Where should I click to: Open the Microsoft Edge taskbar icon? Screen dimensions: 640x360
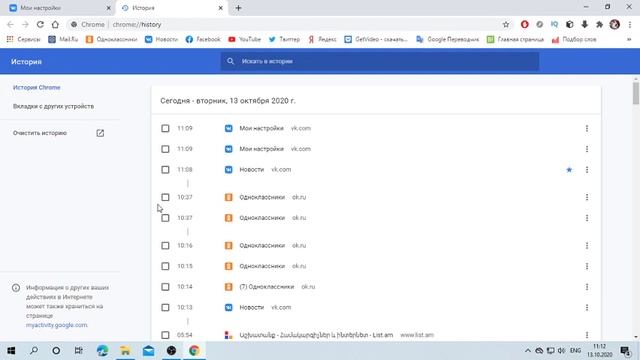(x=102, y=351)
